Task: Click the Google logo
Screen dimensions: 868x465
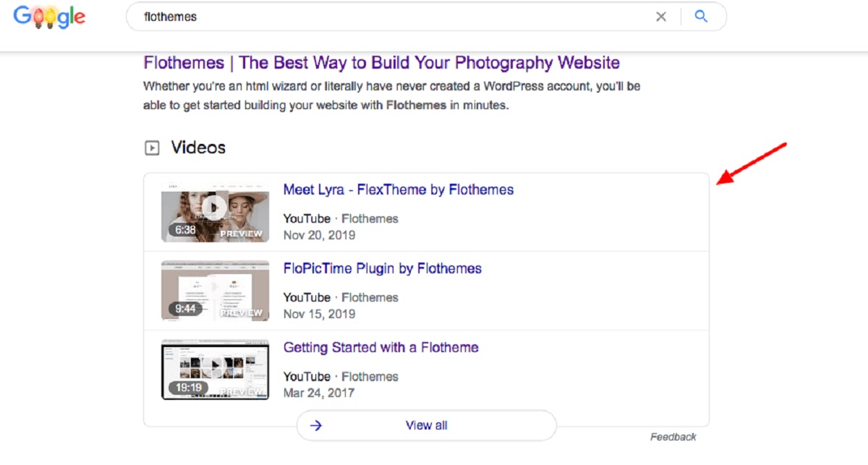Action: point(49,17)
